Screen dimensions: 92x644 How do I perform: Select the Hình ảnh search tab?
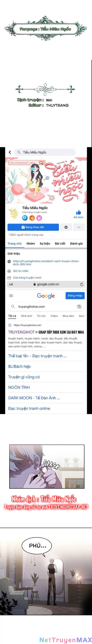[27, 316]
